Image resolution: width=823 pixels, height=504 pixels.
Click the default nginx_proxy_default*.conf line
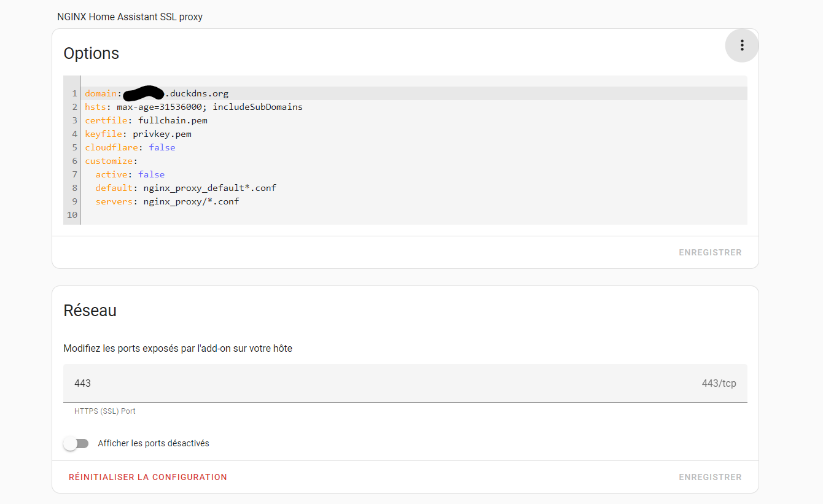click(x=414, y=188)
